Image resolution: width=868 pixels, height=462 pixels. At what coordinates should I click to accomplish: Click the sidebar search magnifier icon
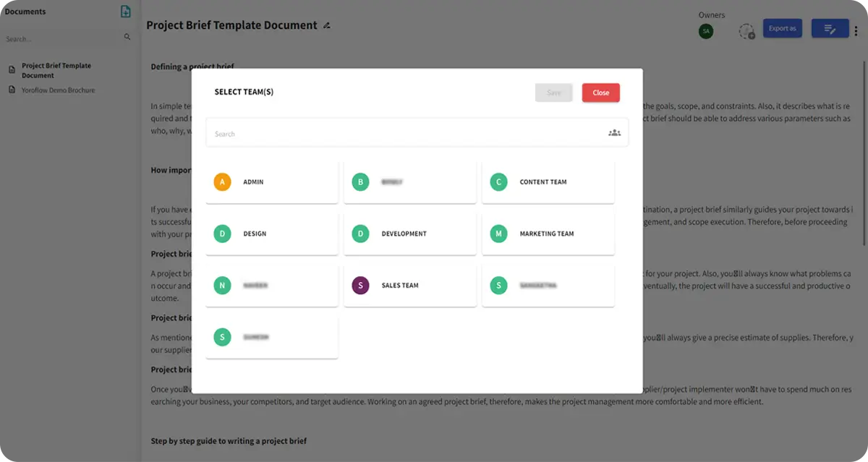127,37
